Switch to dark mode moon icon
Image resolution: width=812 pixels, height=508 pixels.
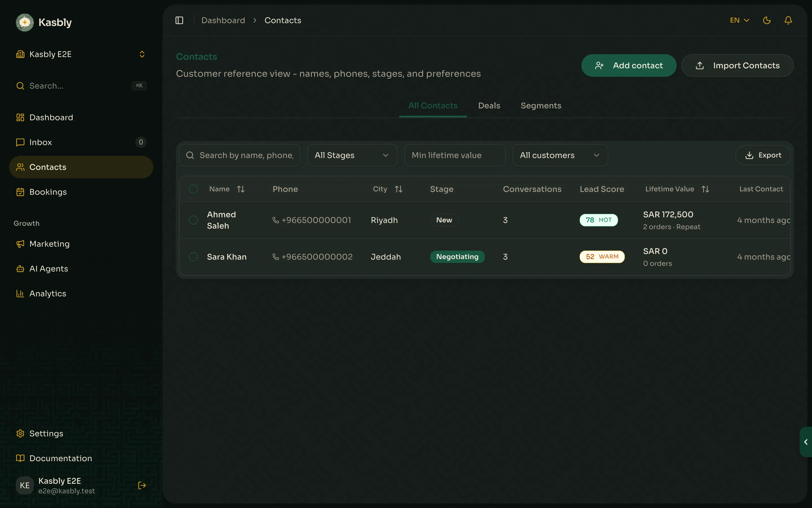[x=767, y=21]
